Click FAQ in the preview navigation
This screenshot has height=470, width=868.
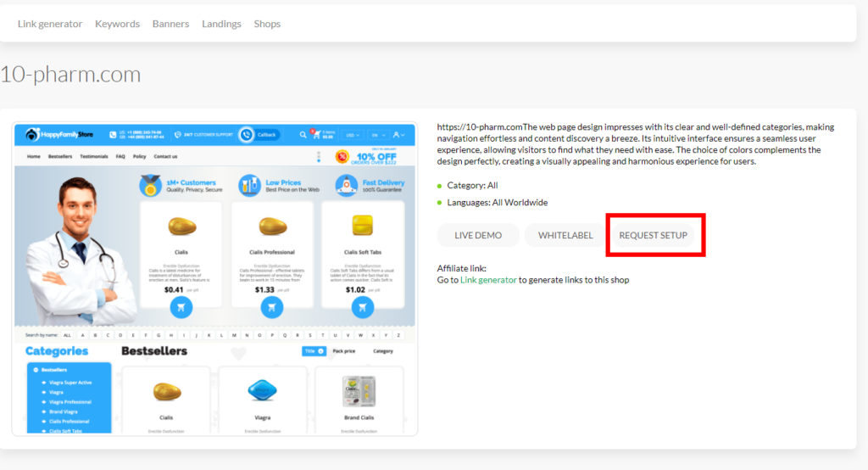(x=120, y=156)
